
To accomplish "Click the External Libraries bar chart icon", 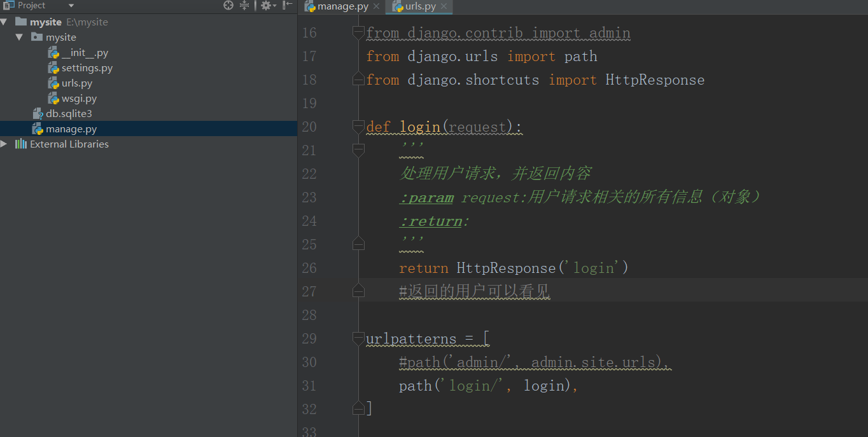I will [x=21, y=144].
